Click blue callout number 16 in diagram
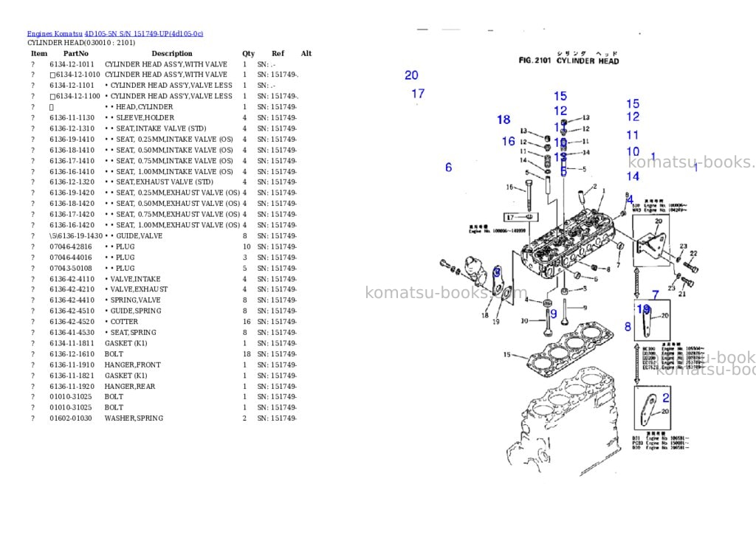Viewport: 756px width, 535px height. (508, 141)
